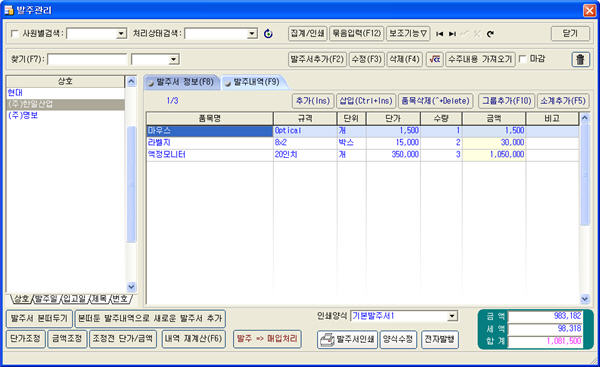Click the 추가(Ins) button
The image size is (600, 367).
313,101
